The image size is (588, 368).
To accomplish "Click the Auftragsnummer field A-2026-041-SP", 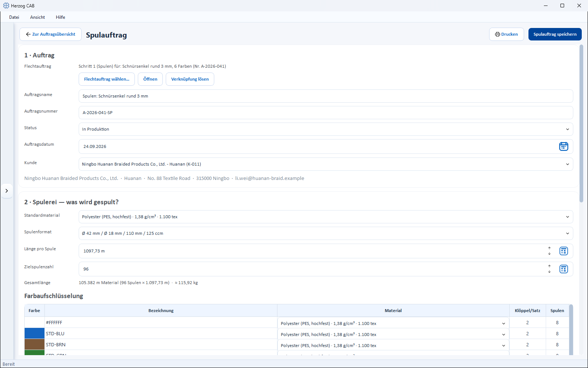I will pos(326,113).
